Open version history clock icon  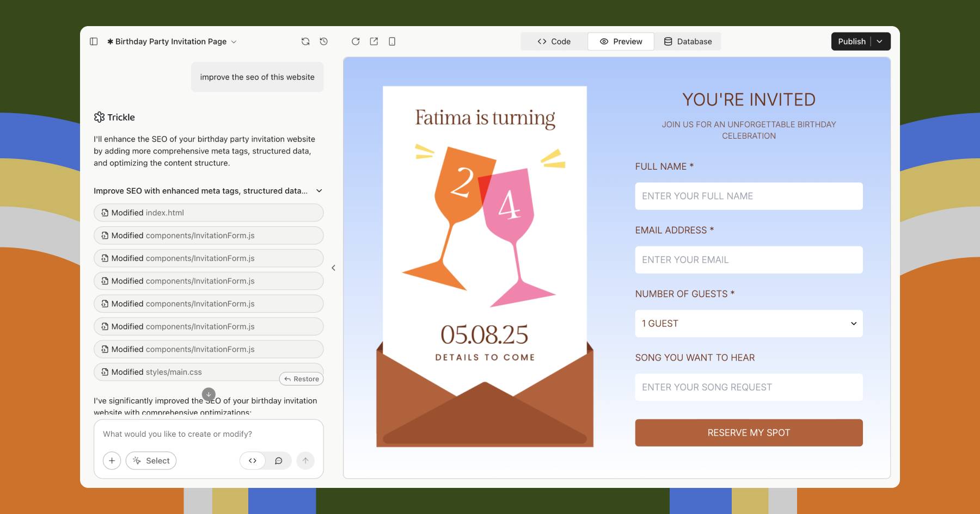[x=324, y=41]
